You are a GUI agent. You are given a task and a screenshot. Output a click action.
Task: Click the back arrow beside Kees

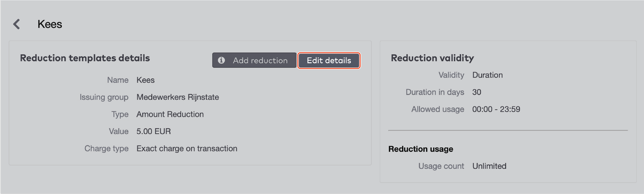coord(17,24)
